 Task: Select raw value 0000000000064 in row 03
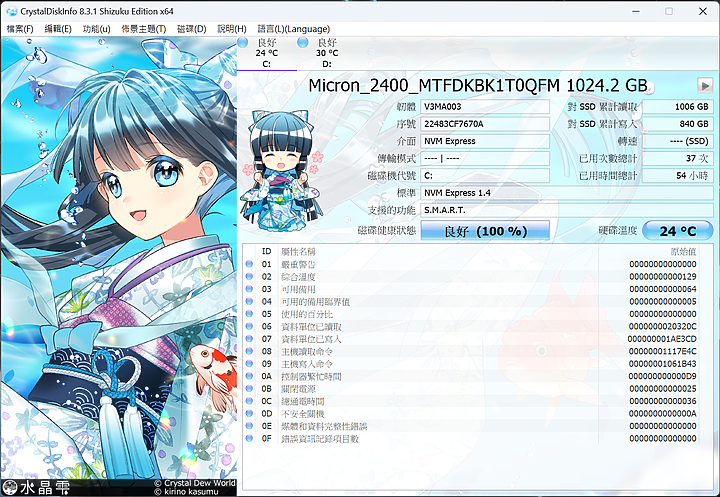pyautogui.click(x=663, y=289)
